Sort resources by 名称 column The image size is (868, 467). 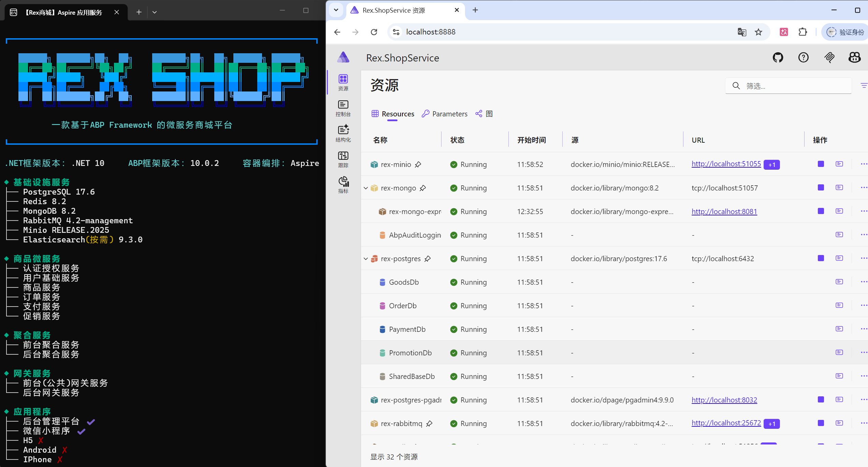(x=380, y=140)
